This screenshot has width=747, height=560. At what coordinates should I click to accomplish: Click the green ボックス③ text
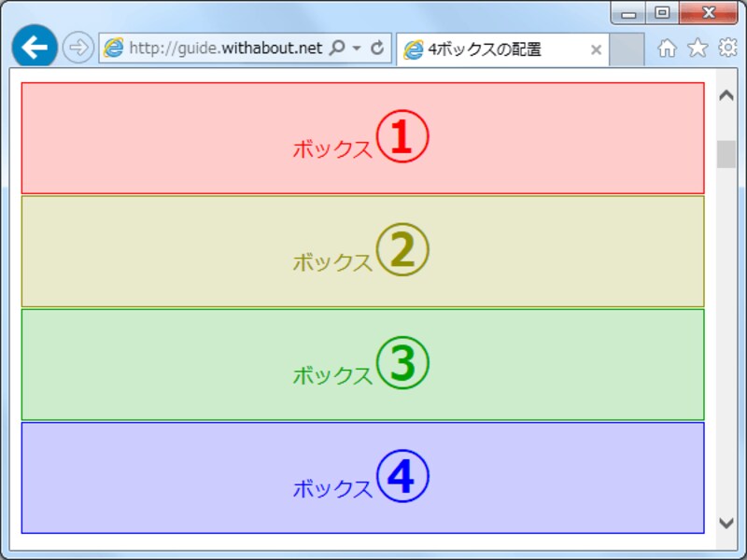(x=360, y=363)
